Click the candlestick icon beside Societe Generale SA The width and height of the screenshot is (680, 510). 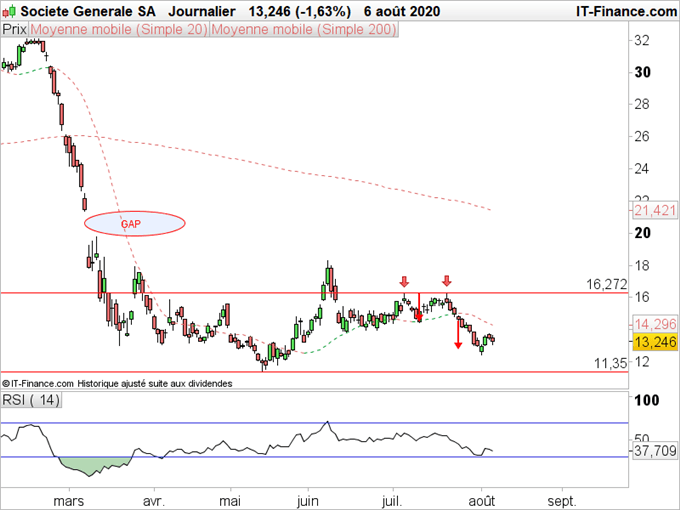tap(9, 11)
